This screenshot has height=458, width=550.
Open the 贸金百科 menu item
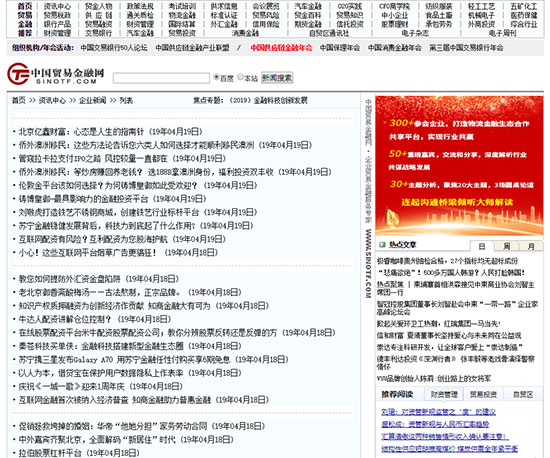(x=308, y=15)
